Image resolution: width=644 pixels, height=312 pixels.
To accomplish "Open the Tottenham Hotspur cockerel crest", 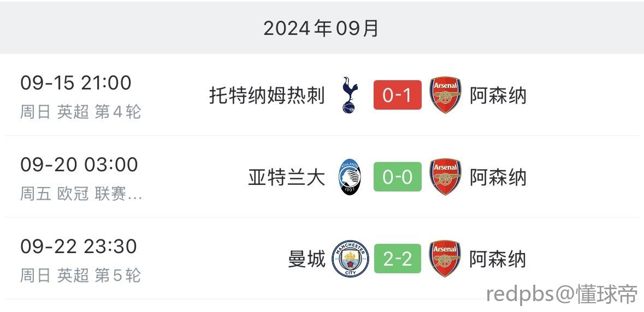I will (x=350, y=95).
